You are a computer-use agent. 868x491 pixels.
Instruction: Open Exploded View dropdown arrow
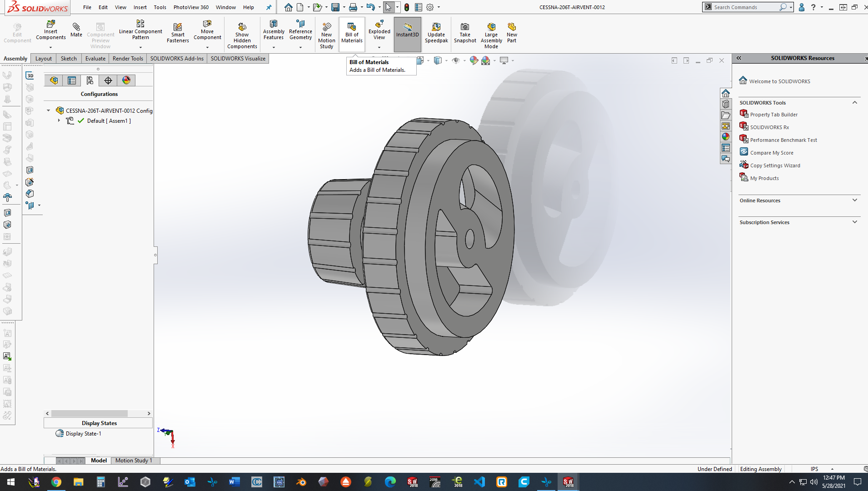tap(379, 47)
